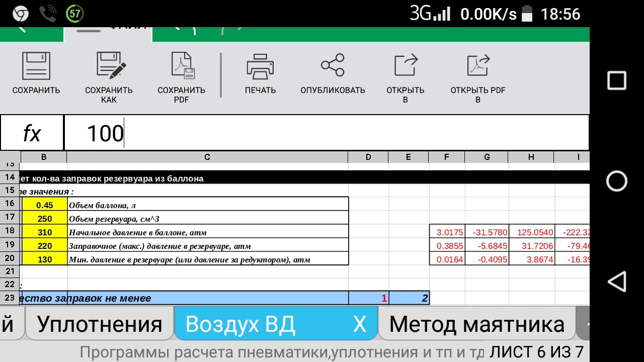Viewport: 644px width, 362px height.
Task: Tap Опубликовать share icon
Action: 333,65
